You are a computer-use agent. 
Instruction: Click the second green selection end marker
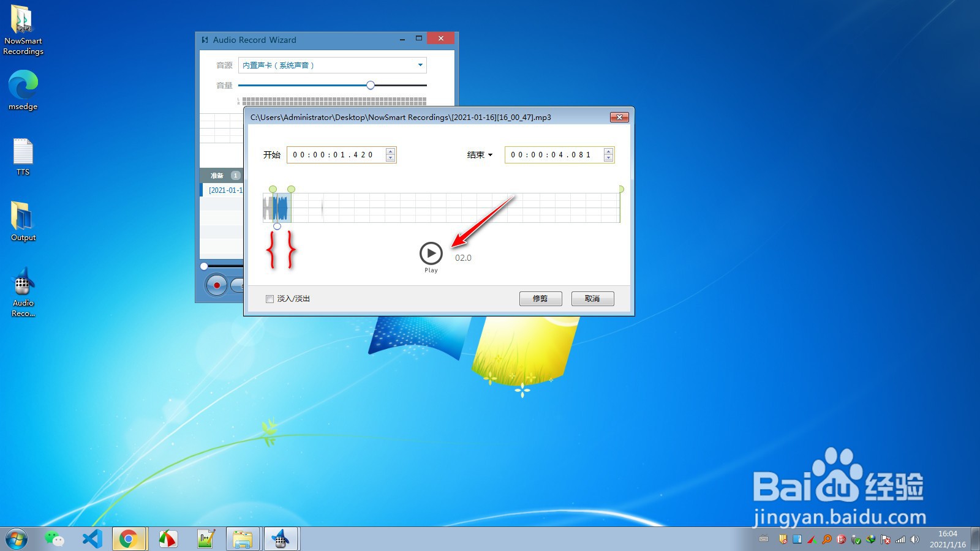(x=292, y=189)
